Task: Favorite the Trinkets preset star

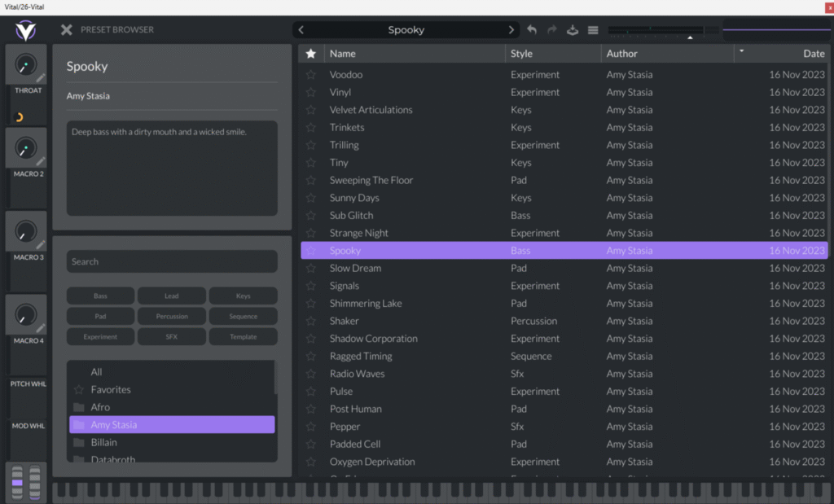Action: 311,127
